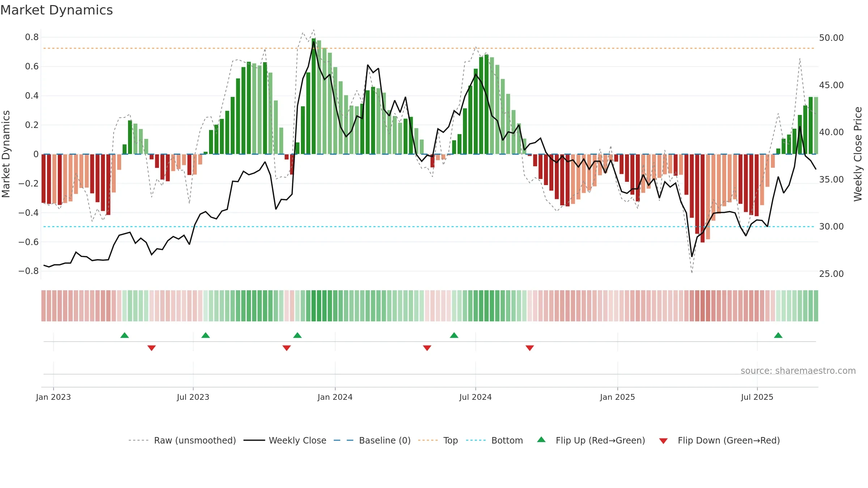Image resolution: width=868 pixels, height=488 pixels.
Task: Click the red flip-down triangle in the legend
Action: pyautogui.click(x=663, y=441)
